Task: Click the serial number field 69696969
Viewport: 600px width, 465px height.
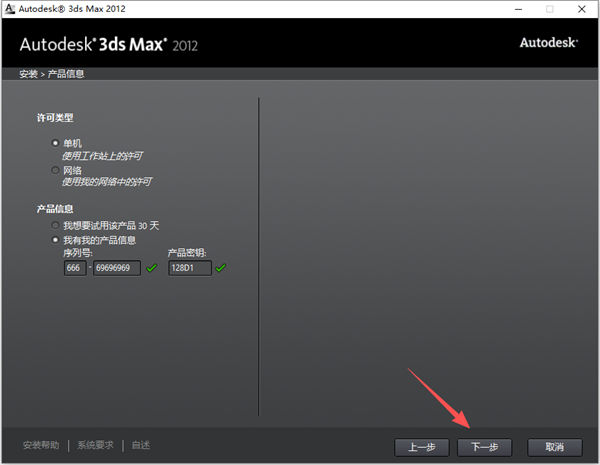Action: 117,268
